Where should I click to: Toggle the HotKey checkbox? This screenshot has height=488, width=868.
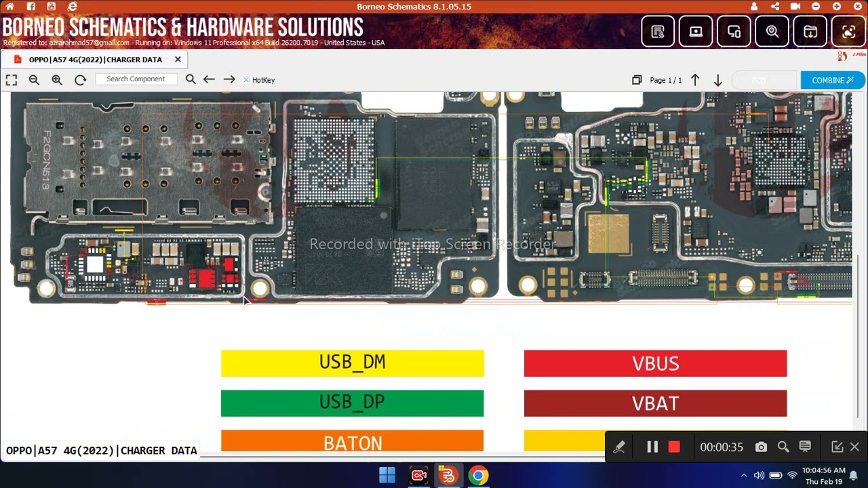(x=246, y=80)
